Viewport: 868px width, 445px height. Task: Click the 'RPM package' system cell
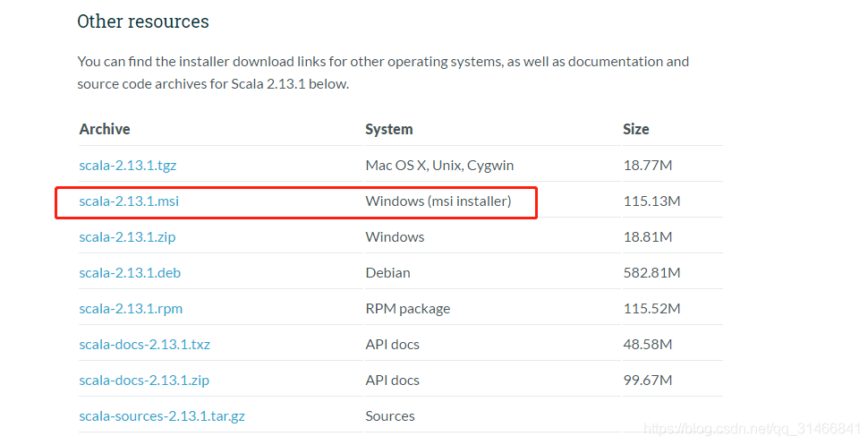click(408, 309)
